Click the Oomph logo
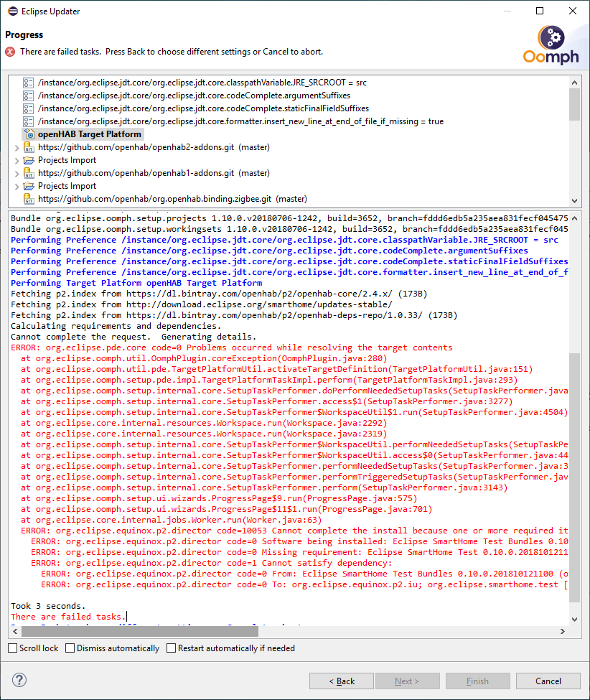This screenshot has width=590, height=700. [x=551, y=45]
